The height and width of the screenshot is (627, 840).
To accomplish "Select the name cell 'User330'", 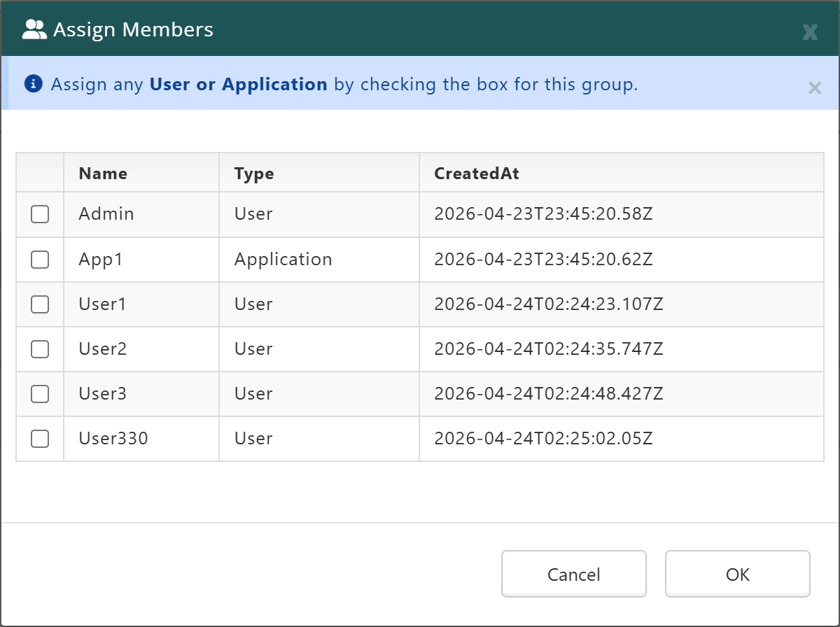I will [141, 439].
